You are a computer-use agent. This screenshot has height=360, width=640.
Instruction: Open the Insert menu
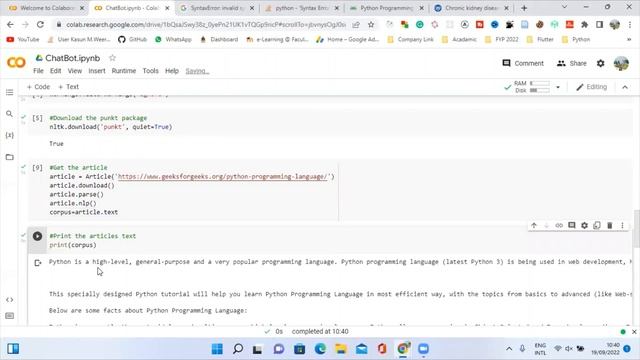pyautogui.click(x=97, y=71)
